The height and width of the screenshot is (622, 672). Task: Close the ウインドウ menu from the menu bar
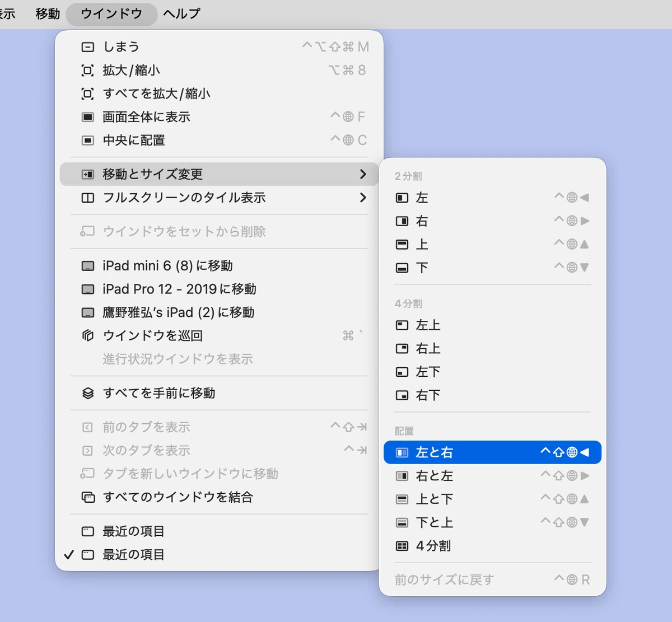click(x=111, y=13)
